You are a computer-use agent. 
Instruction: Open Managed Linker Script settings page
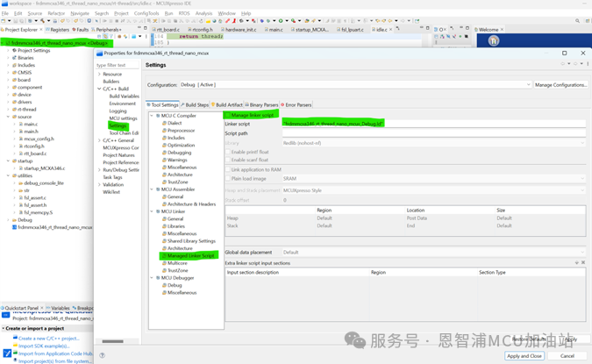coord(190,255)
